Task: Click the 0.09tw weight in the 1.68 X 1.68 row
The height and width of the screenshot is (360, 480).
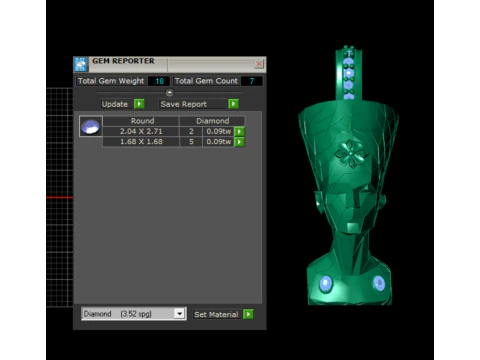Action: point(218,142)
